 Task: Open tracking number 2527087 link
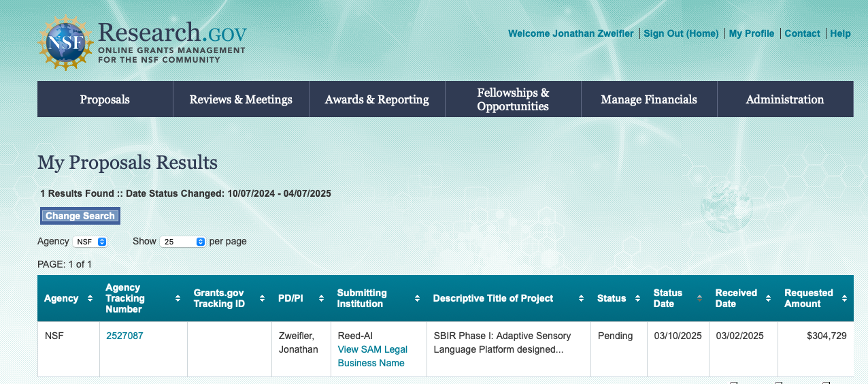tap(124, 336)
